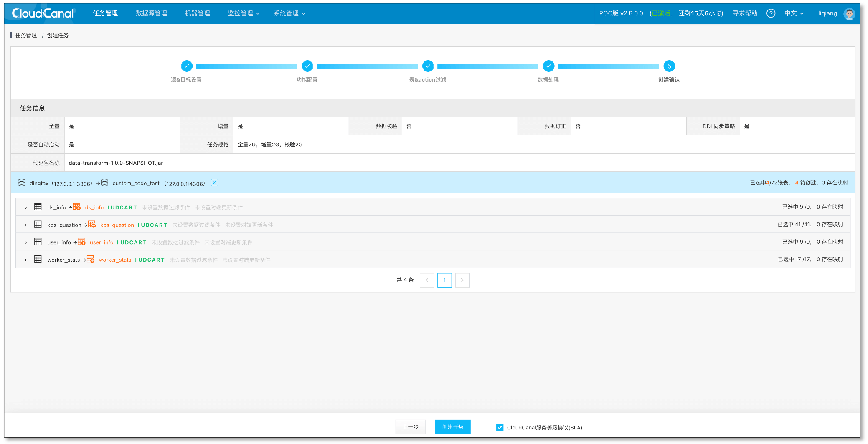Click the next page arrow in pagination
Screen dimensions: 868x444
point(462,280)
